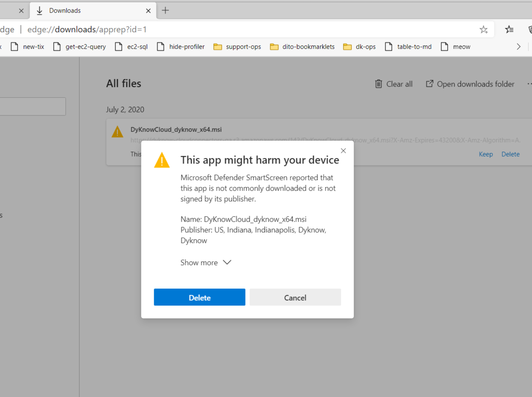Open a new browser tab
Screen dimensions: 532x397
pyautogui.click(x=165, y=10)
